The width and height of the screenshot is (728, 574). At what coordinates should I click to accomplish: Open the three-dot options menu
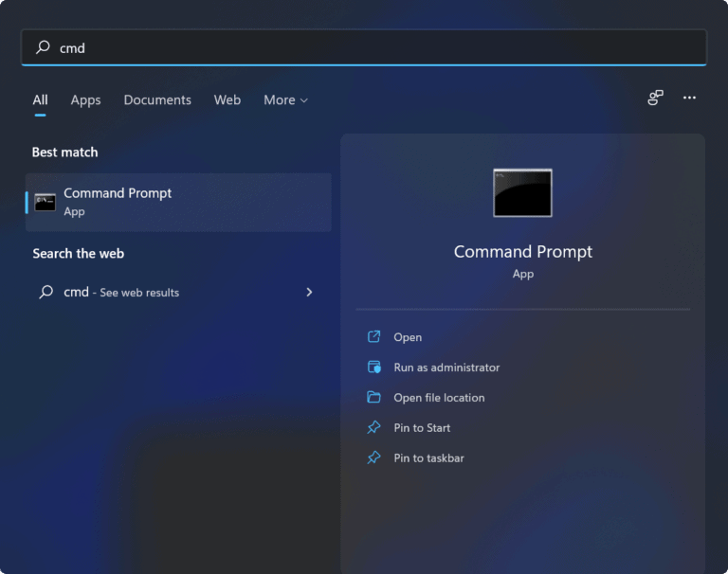(689, 98)
